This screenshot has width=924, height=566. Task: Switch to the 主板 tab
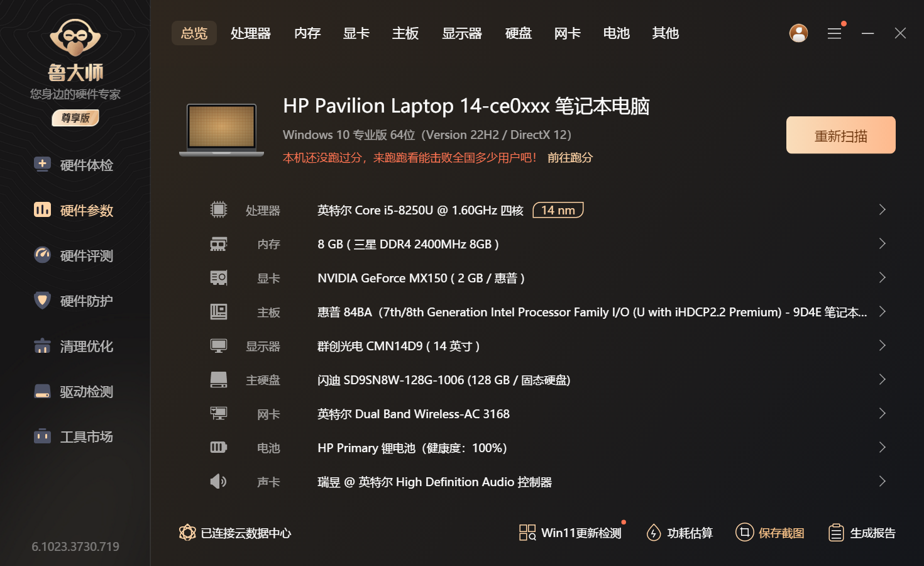tap(405, 33)
